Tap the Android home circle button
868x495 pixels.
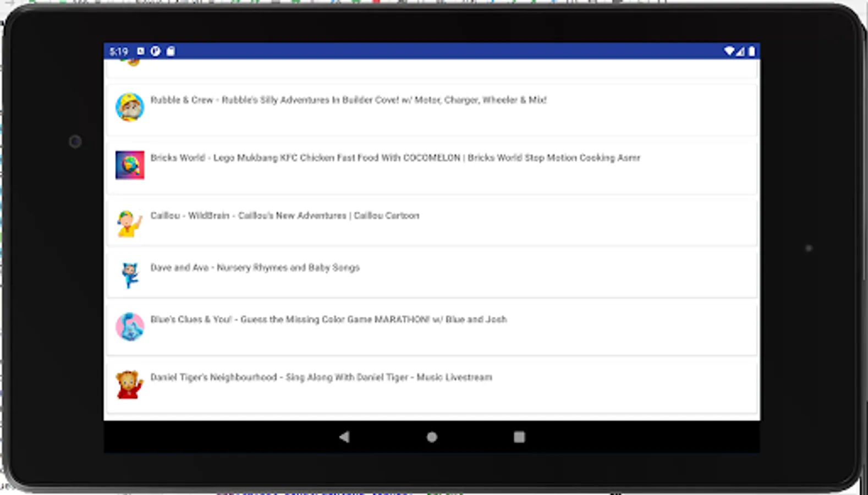pyautogui.click(x=432, y=437)
